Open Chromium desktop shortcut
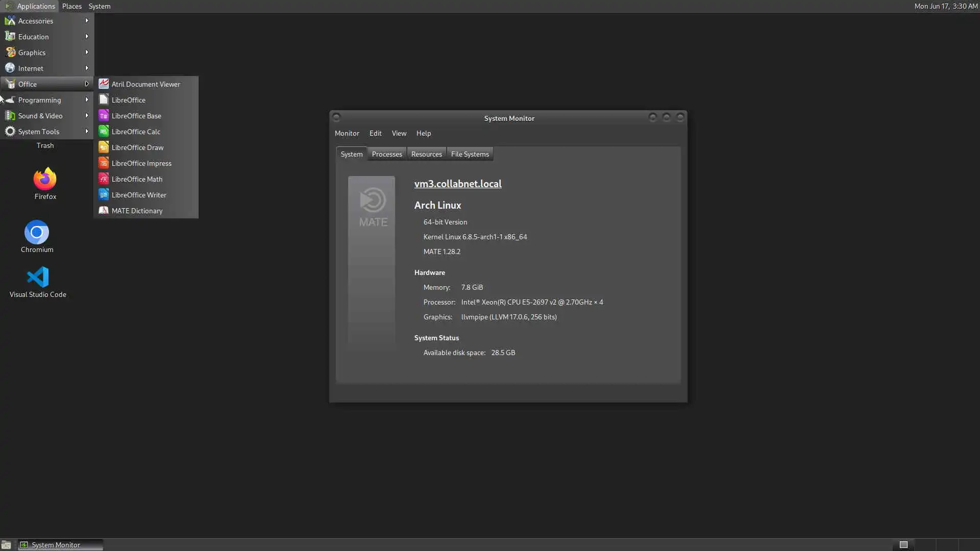 [37, 233]
